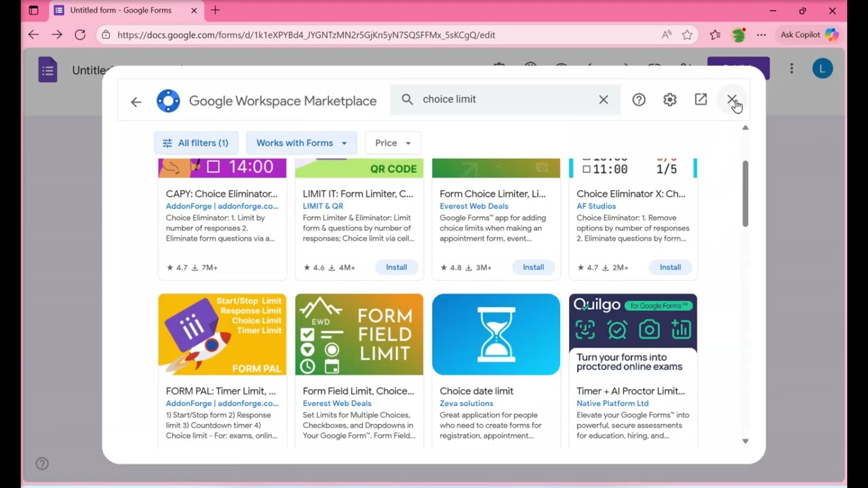Viewport: 868px width, 488px height.
Task: Open Marketplace settings gear
Action: 670,100
